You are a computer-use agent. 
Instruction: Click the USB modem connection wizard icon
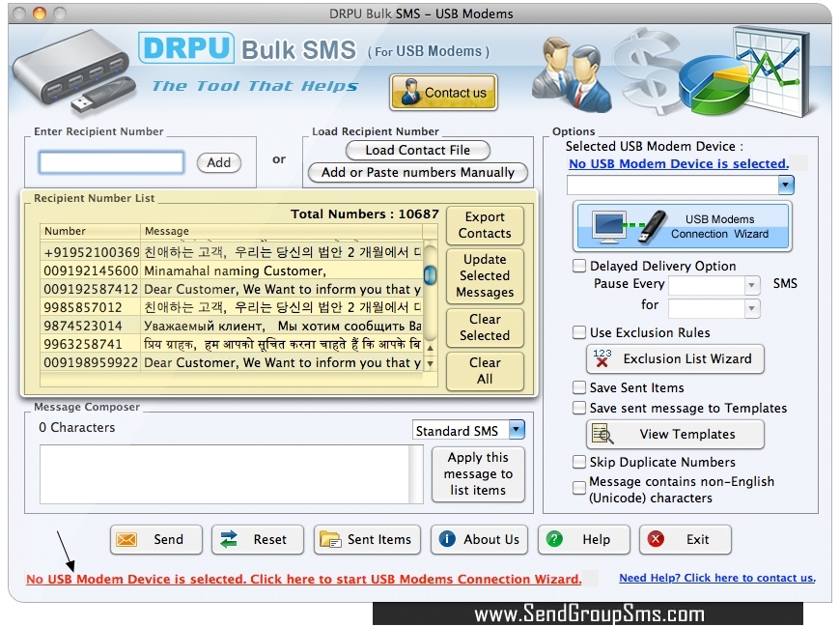coord(630,227)
